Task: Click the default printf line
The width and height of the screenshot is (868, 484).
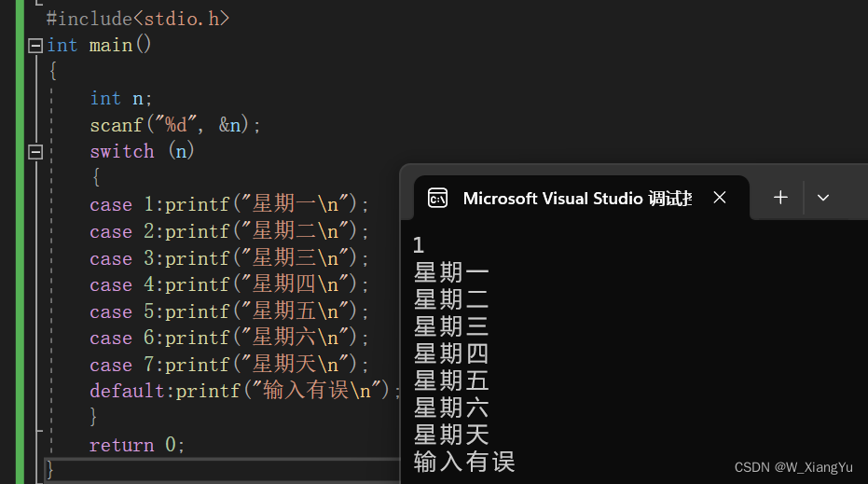Action: (x=245, y=391)
